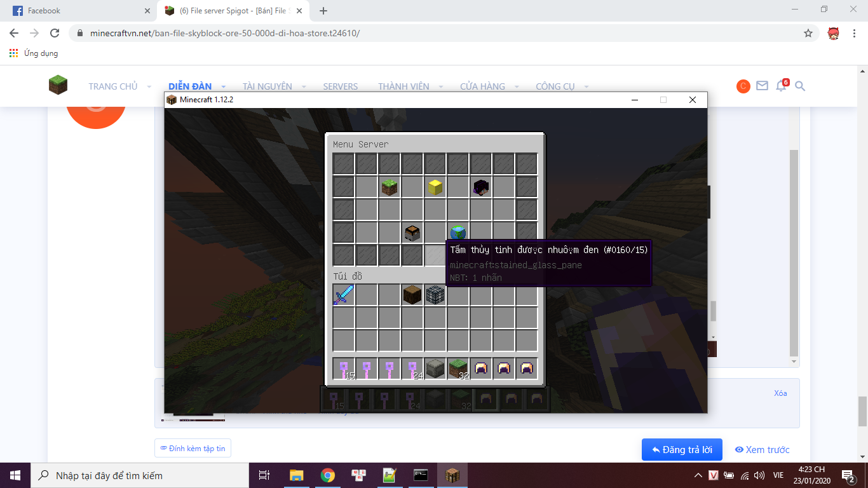This screenshot has height=488, width=868.
Task: Select the grass block stack of 32
Action: tap(458, 369)
